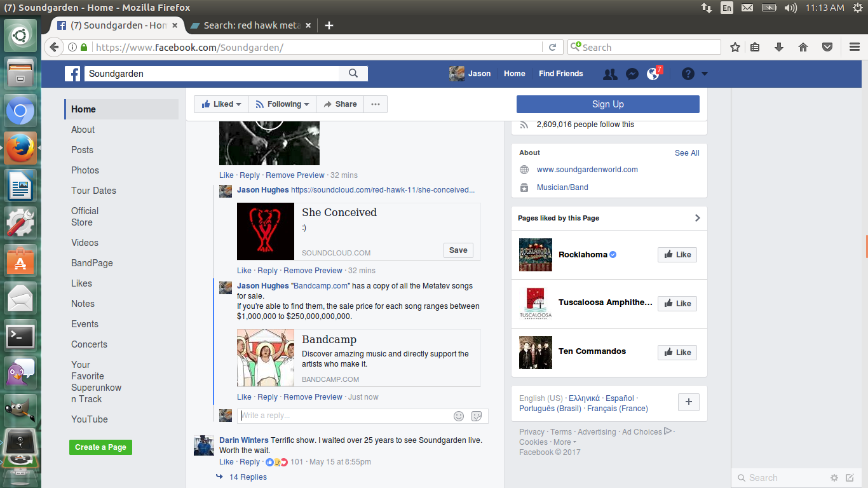Open Videos in the sidebar

click(x=85, y=243)
